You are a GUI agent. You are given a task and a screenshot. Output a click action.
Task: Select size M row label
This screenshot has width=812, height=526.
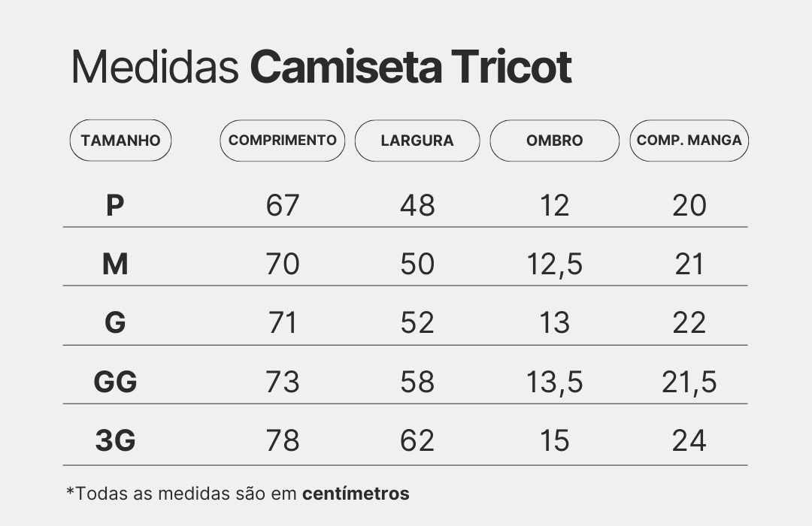[115, 264]
